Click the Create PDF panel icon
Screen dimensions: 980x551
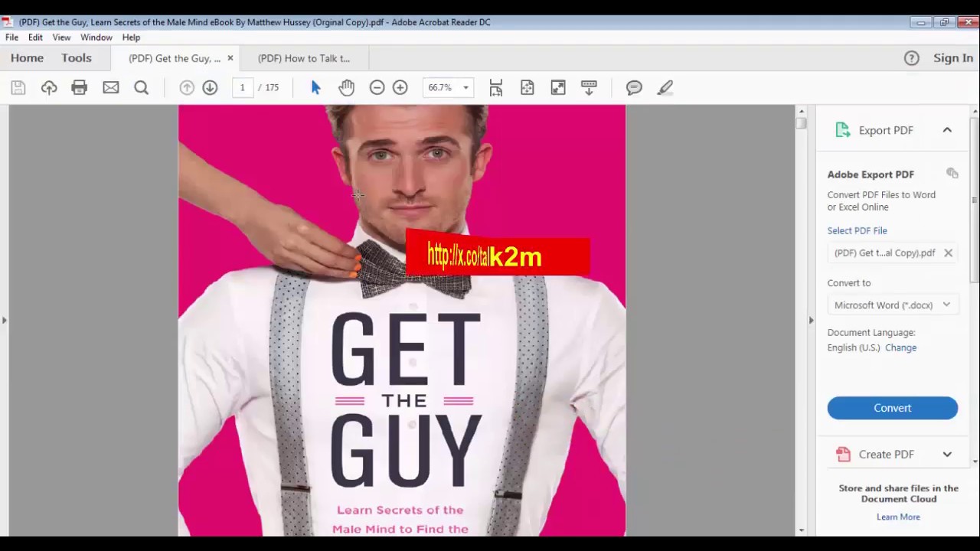point(843,455)
